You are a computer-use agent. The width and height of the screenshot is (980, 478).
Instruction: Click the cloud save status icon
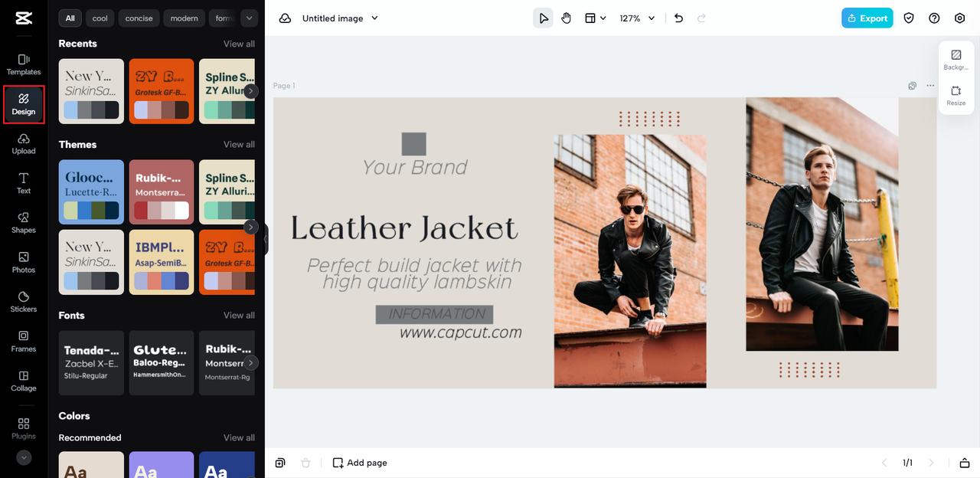285,18
